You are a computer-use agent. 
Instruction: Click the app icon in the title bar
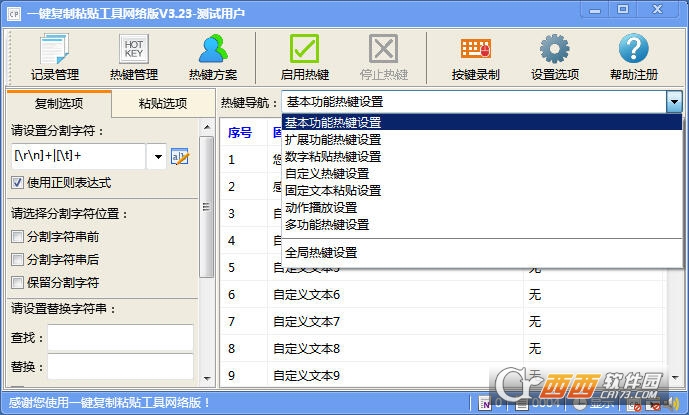click(x=14, y=14)
